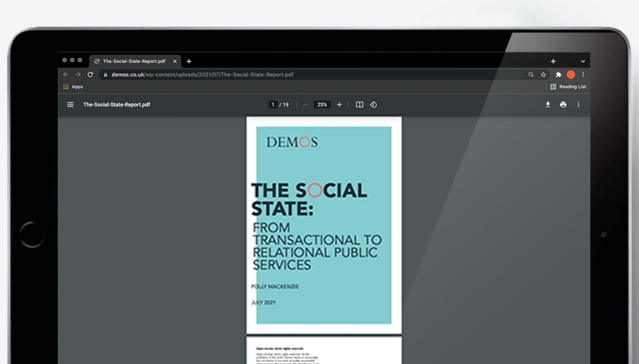Rotate the PDF counterclockwise

pyautogui.click(x=373, y=105)
